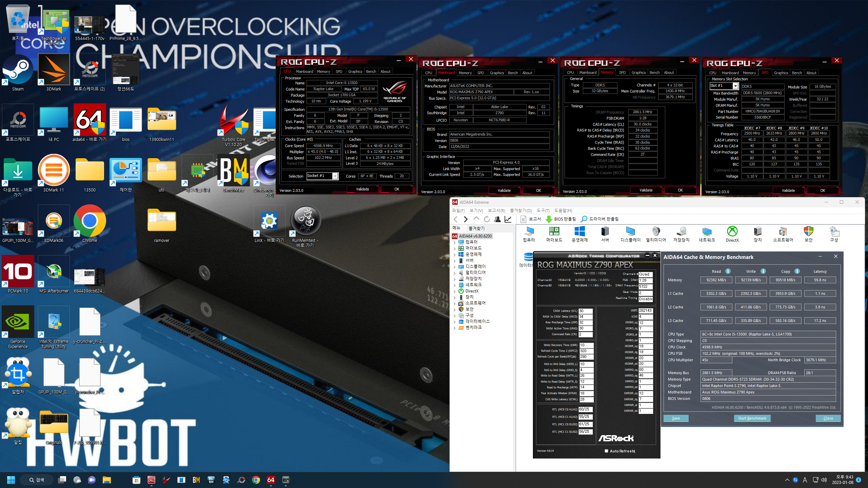Screen dimensions: 868x488
Task: Toggle Auto Refresh checkbox in Timing Configurator
Action: pos(606,451)
